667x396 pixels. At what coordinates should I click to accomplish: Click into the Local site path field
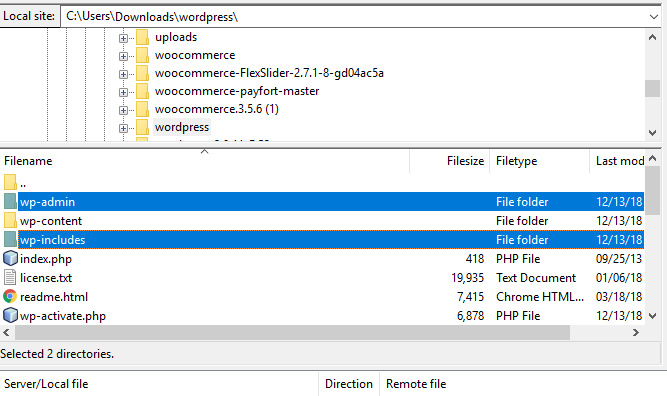pos(353,17)
